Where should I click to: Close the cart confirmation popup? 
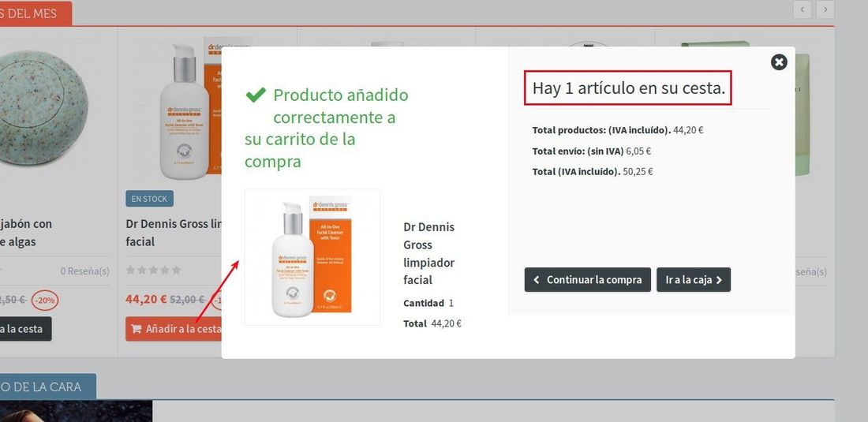point(779,62)
